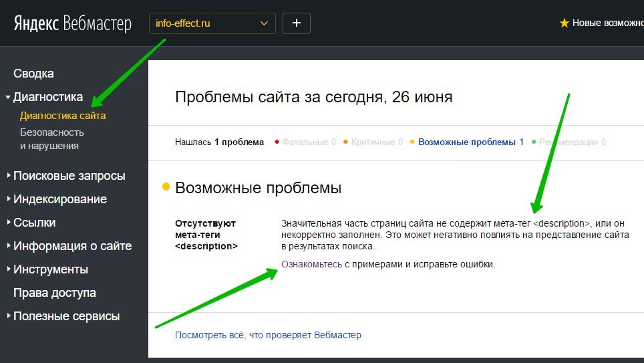Image resolution: width=644 pixels, height=363 pixels.
Task: Collapse the Диагностика section arrow
Action: tap(8, 98)
